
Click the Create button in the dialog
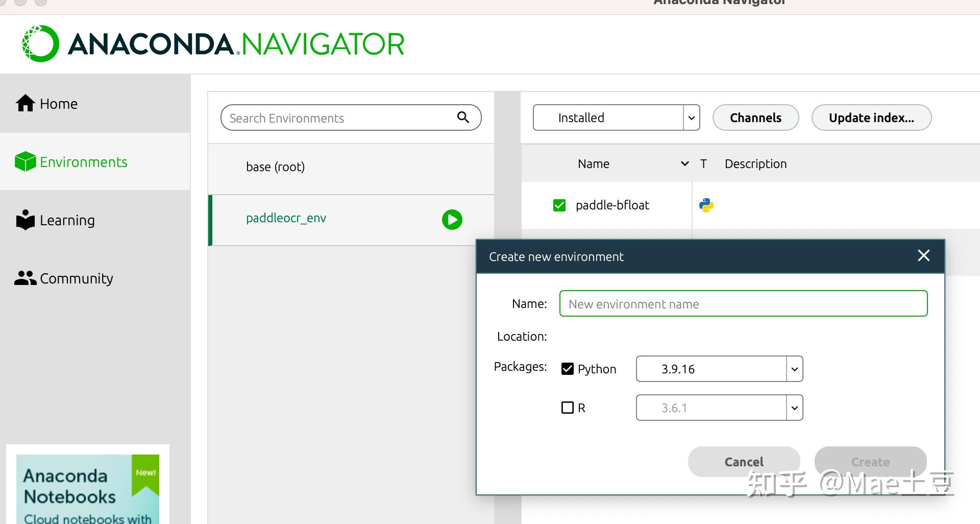(870, 462)
